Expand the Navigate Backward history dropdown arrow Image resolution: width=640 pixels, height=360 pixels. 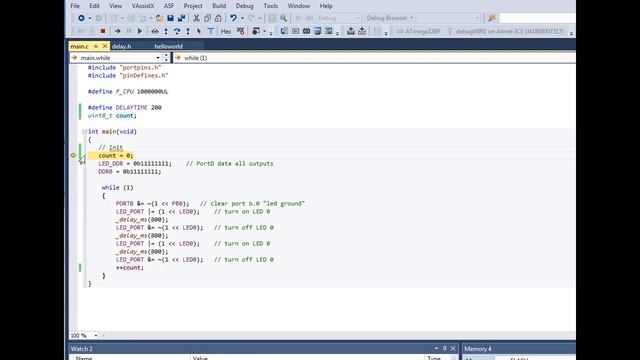point(90,18)
